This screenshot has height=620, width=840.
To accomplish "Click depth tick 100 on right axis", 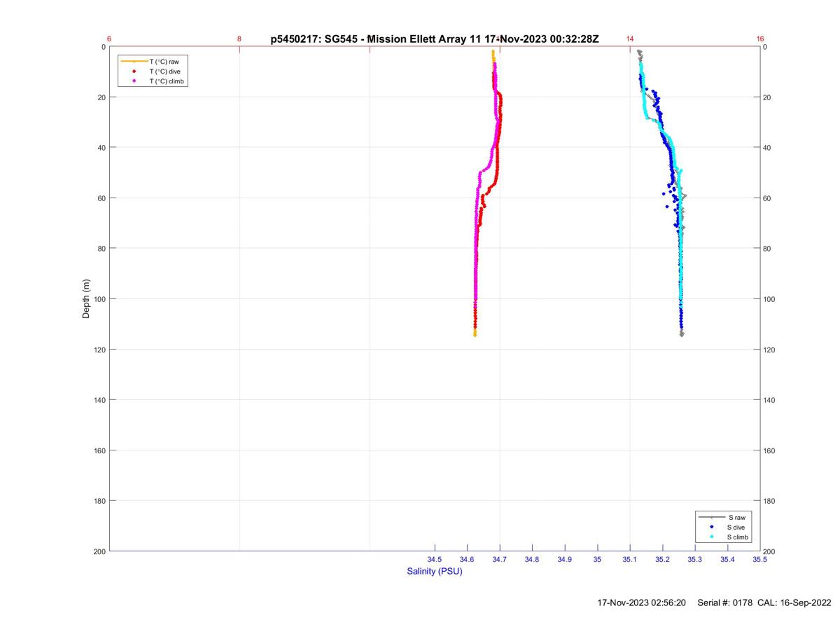I will click(770, 299).
